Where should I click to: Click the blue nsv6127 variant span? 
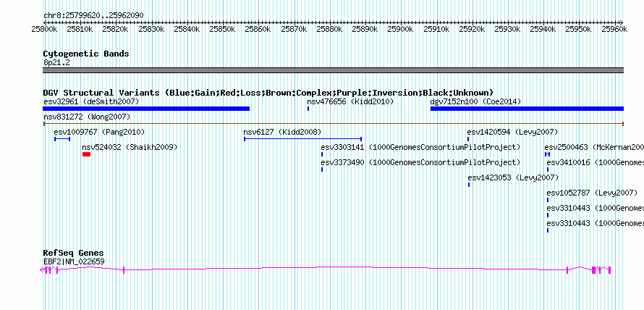pos(302,139)
